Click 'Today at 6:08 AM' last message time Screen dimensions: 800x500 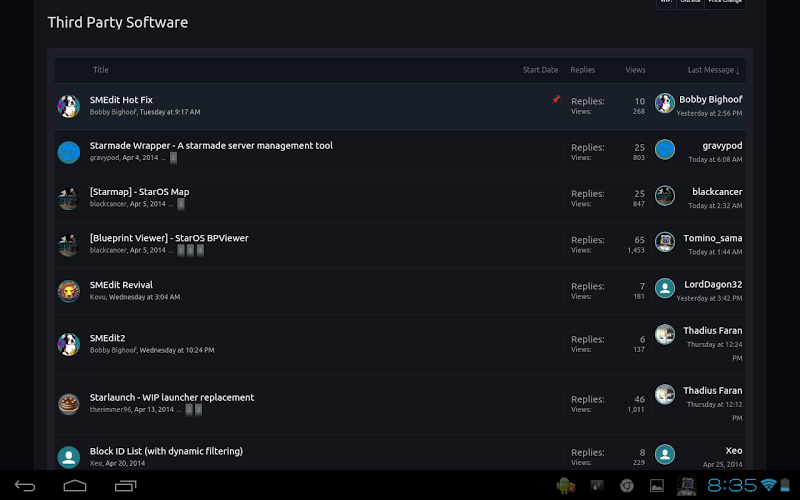point(715,160)
